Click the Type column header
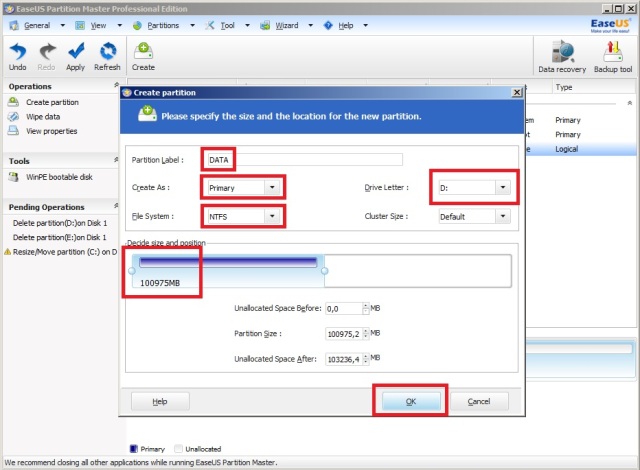Viewport: 640px width, 470px height. pos(564,87)
